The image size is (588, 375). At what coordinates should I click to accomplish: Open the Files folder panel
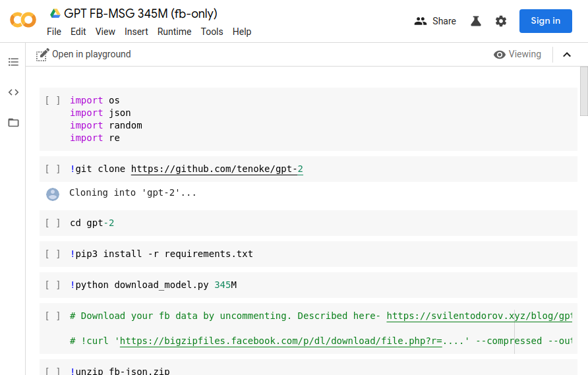[13, 123]
